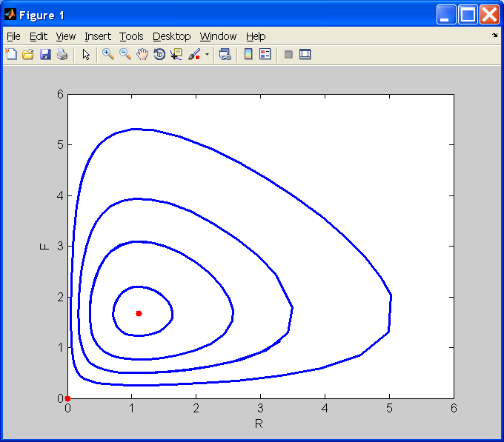504x442 pixels.
Task: Click the MATLAB logo in title bar
Action: pyautogui.click(x=10, y=15)
